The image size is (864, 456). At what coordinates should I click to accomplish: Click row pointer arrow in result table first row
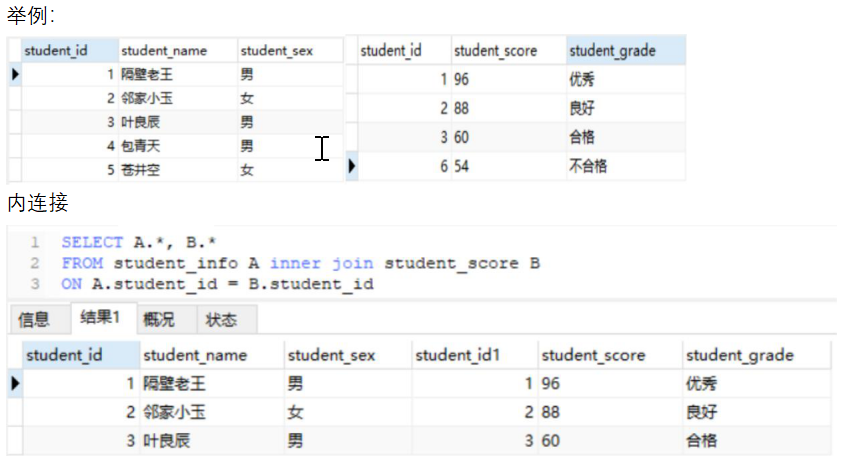[15, 383]
